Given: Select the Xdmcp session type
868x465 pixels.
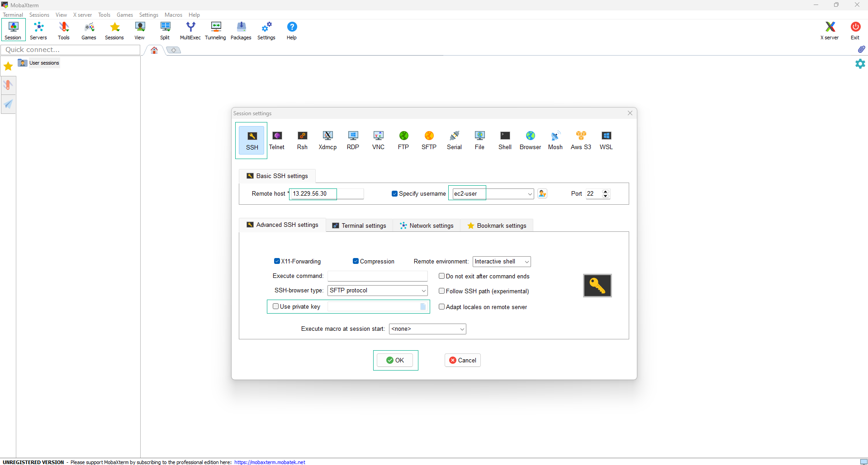Looking at the screenshot, I should [x=327, y=141].
